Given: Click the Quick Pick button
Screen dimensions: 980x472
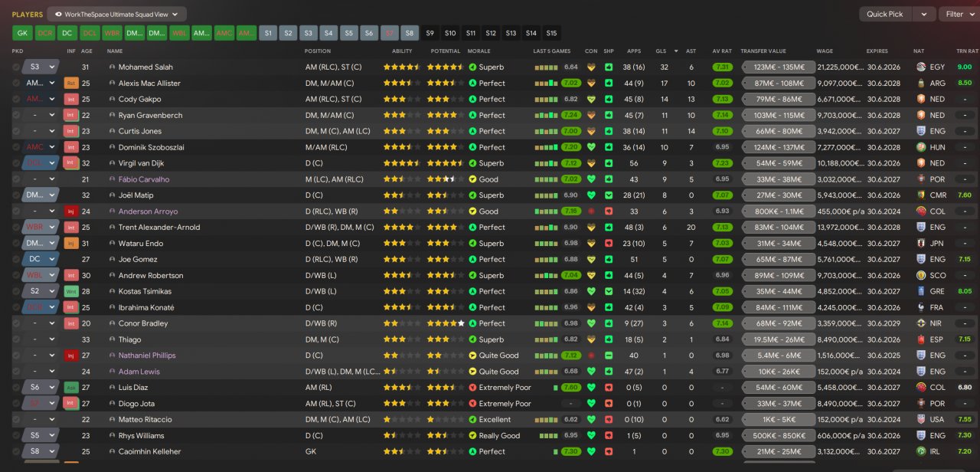Looking at the screenshot, I should click(x=885, y=14).
